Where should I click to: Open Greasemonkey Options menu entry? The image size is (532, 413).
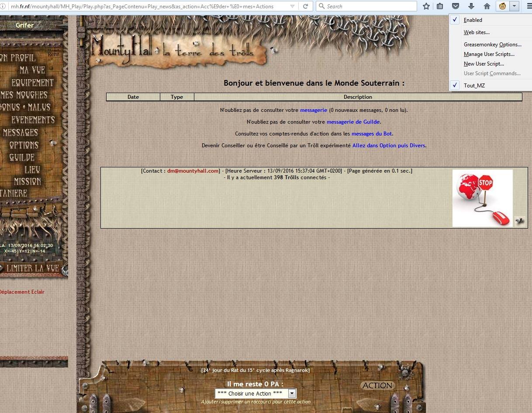pos(492,45)
